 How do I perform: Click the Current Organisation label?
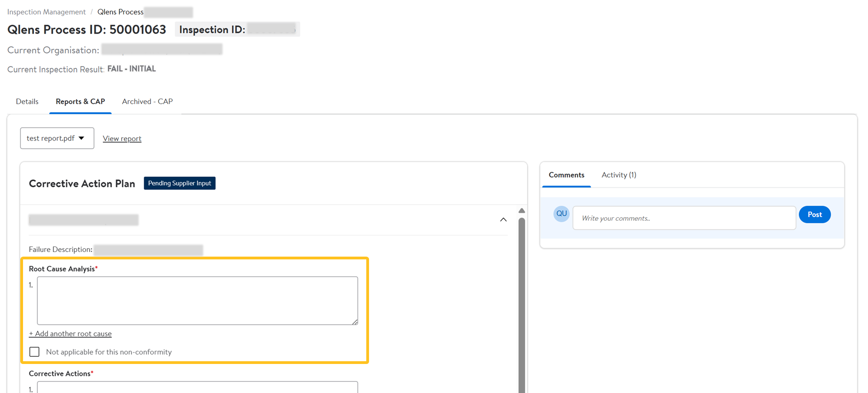coord(53,50)
